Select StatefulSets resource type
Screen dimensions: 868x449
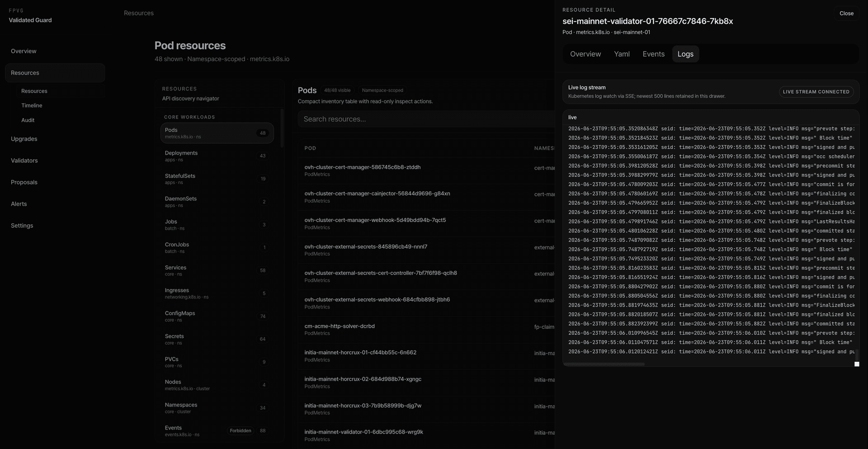click(x=217, y=179)
